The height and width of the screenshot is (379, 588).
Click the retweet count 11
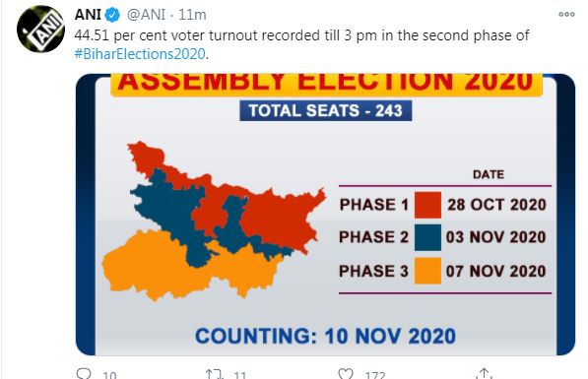240,374
